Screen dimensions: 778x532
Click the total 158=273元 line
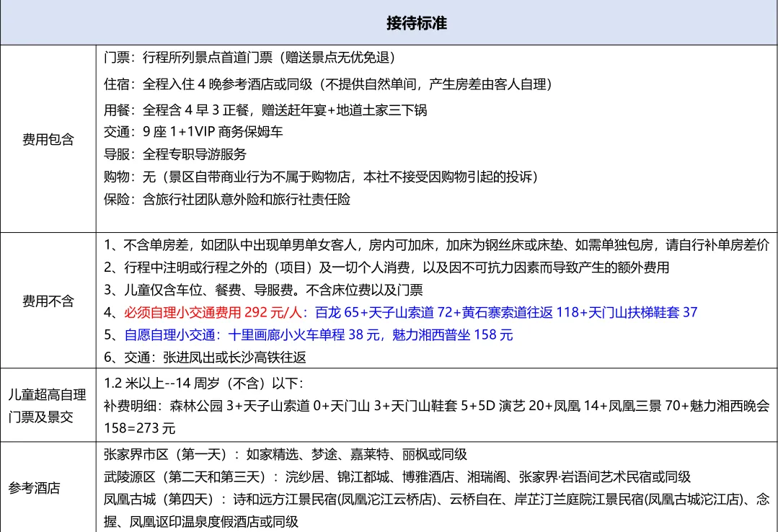[x=140, y=427]
